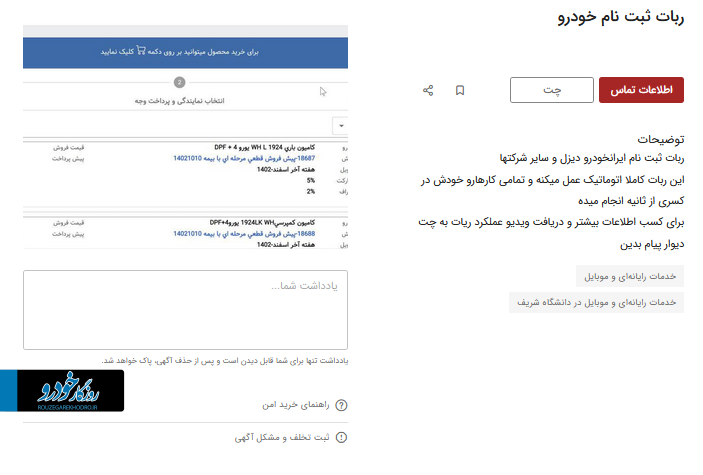The width and height of the screenshot is (703, 475).
Task: Select line ending with دیوار پیام بدین
Action: [x=652, y=244]
